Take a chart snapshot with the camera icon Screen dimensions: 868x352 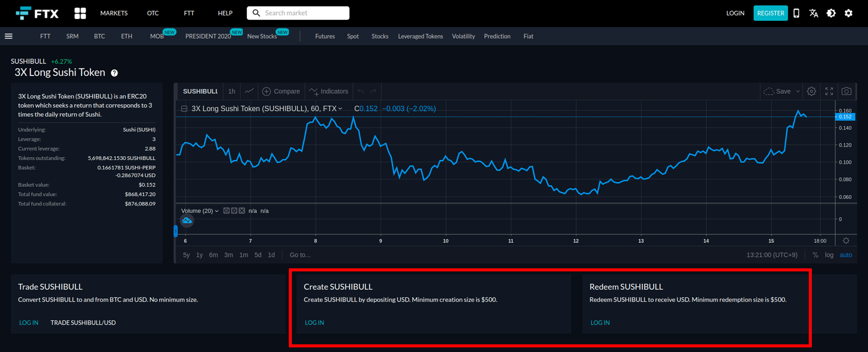[847, 91]
